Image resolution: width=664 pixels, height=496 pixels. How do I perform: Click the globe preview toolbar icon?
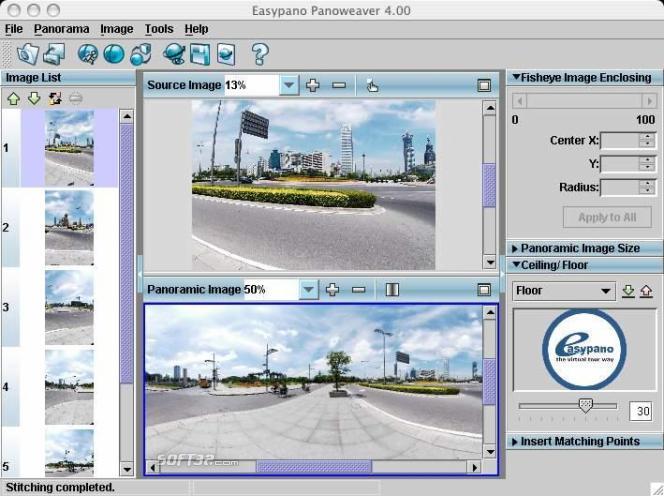[174, 54]
